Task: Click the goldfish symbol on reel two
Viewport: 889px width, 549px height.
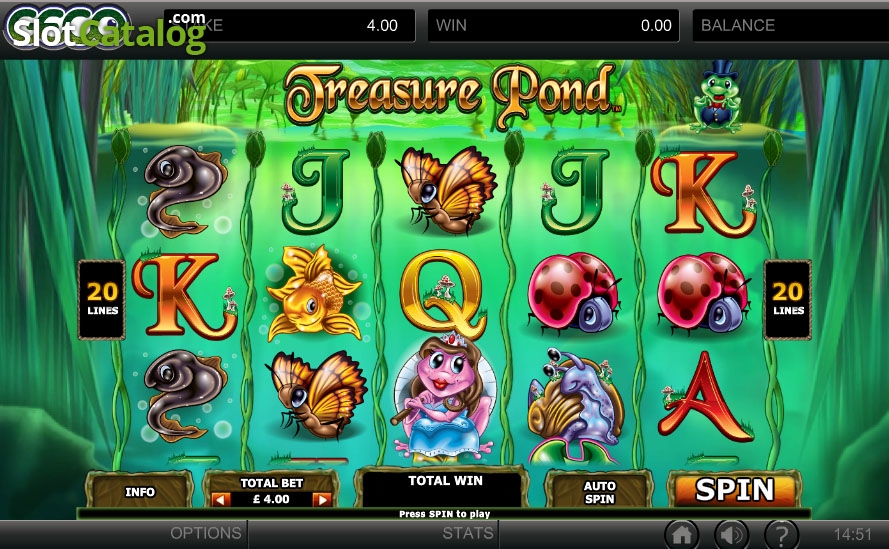Action: coord(314,293)
